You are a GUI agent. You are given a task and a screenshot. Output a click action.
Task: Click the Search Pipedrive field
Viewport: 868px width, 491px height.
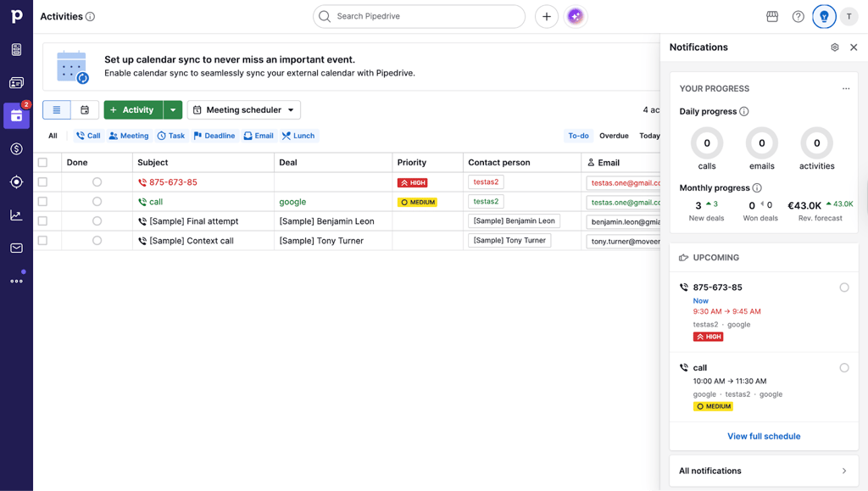point(419,16)
